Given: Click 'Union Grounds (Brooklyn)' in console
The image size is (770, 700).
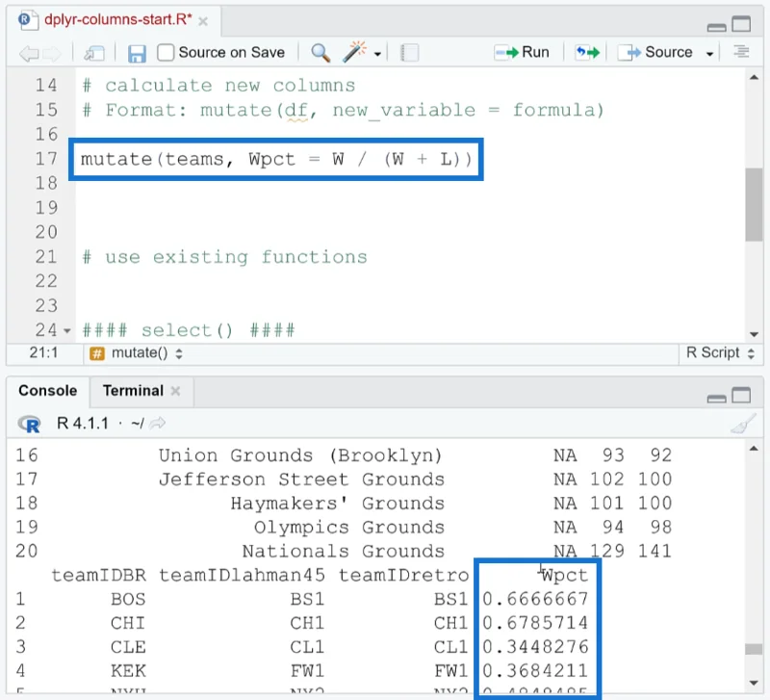Looking at the screenshot, I should point(300,455).
